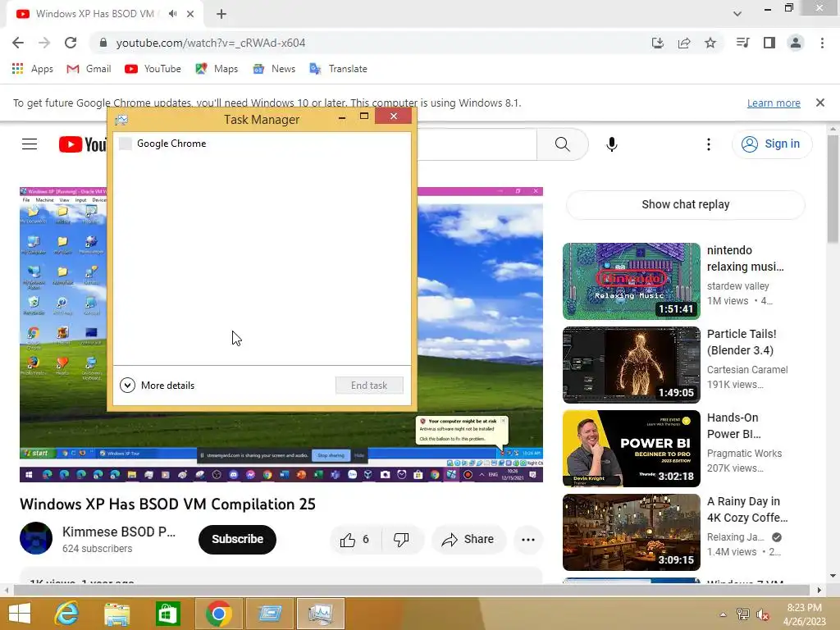The height and width of the screenshot is (630, 840).
Task: Click the forward navigation arrow
Action: (44, 43)
